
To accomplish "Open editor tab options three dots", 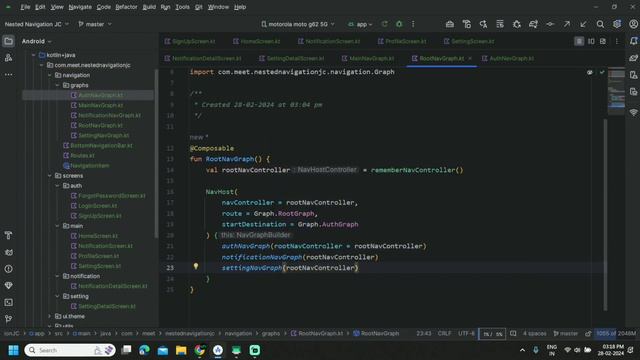I will pos(617,41).
